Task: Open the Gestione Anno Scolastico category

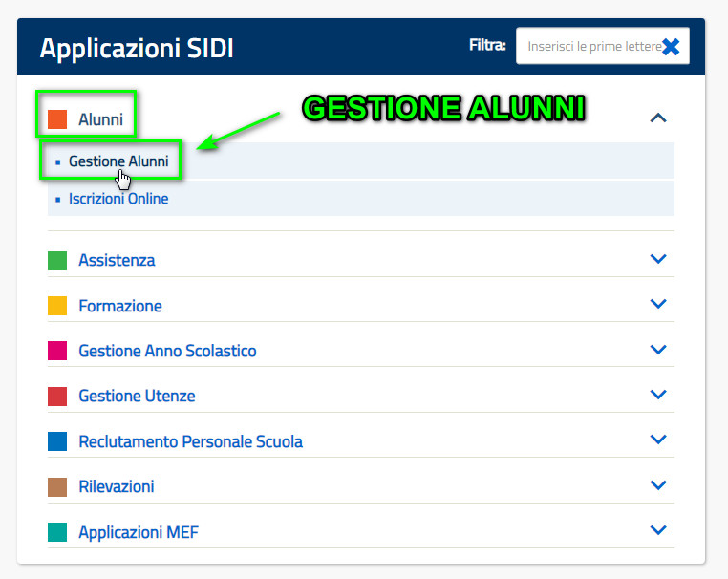Action: pos(167,351)
